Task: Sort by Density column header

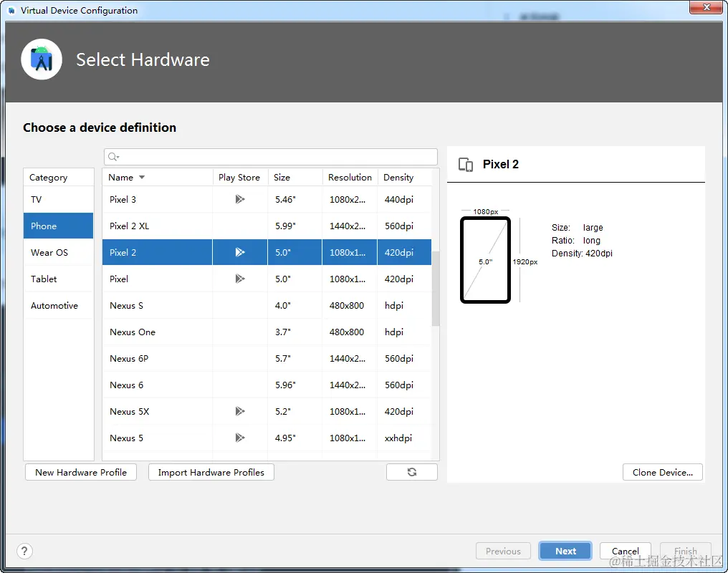Action: [404, 177]
